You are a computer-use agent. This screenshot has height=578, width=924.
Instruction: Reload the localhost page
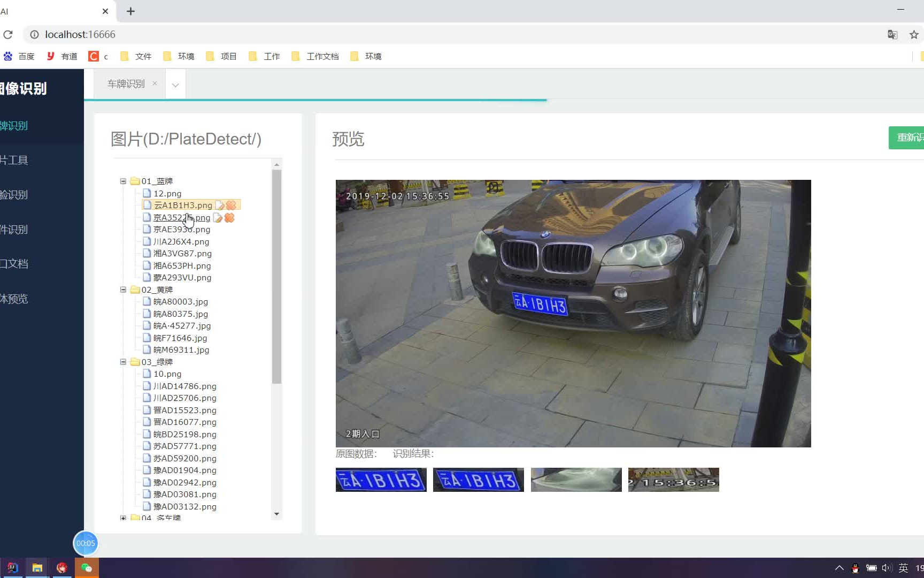pos(8,35)
